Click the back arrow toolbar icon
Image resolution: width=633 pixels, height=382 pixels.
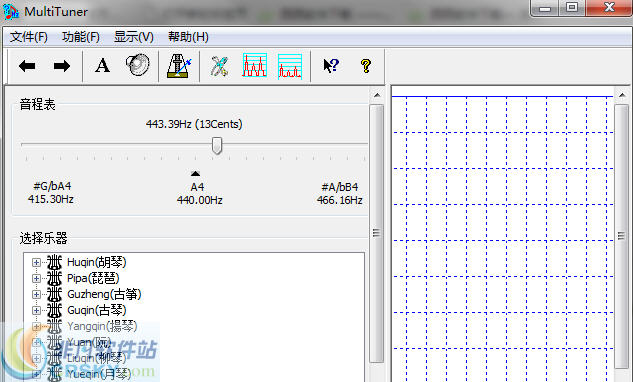[x=27, y=65]
